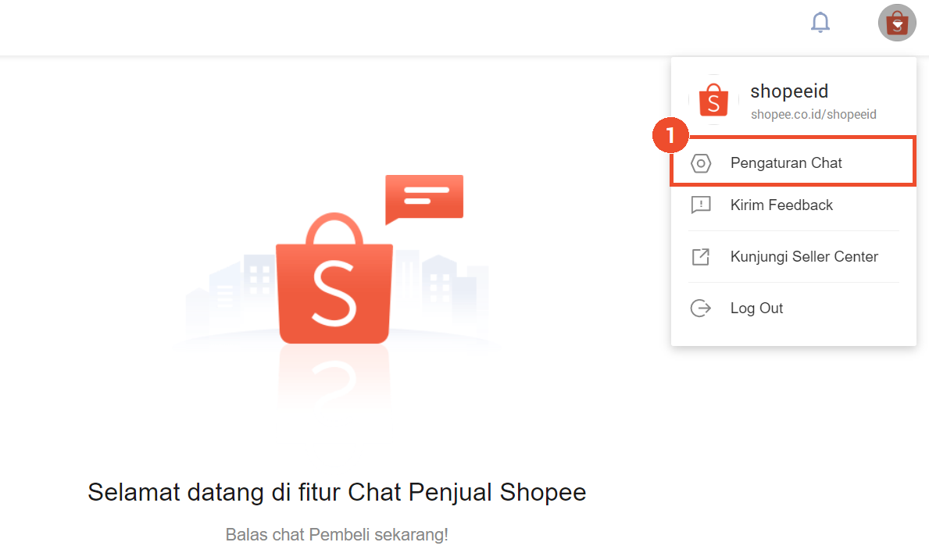Click the Pengaturan Chat gear icon

click(701, 163)
